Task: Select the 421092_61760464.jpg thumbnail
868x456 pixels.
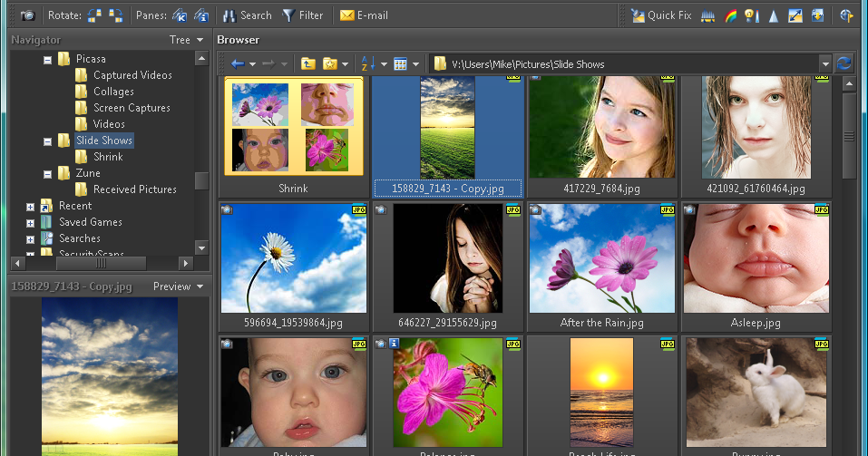Action: tap(756, 127)
